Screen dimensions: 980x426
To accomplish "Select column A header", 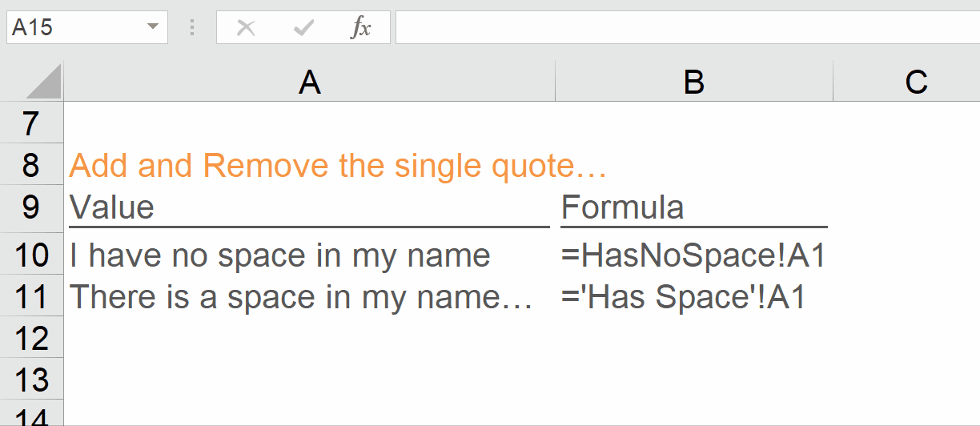I will pos(309,82).
